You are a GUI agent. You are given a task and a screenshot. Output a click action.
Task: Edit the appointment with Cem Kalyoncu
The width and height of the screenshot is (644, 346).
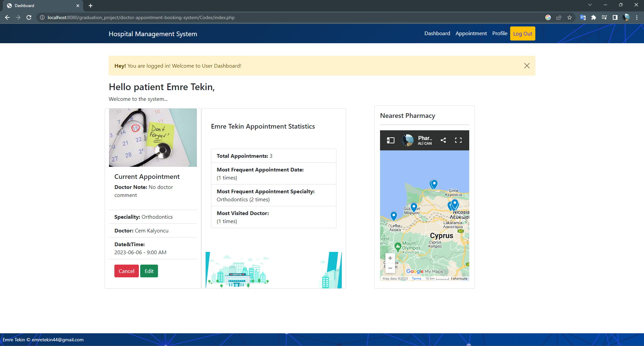[149, 271]
